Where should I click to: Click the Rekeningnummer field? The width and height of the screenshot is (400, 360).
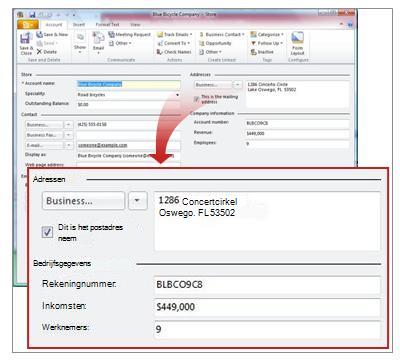(x=267, y=285)
